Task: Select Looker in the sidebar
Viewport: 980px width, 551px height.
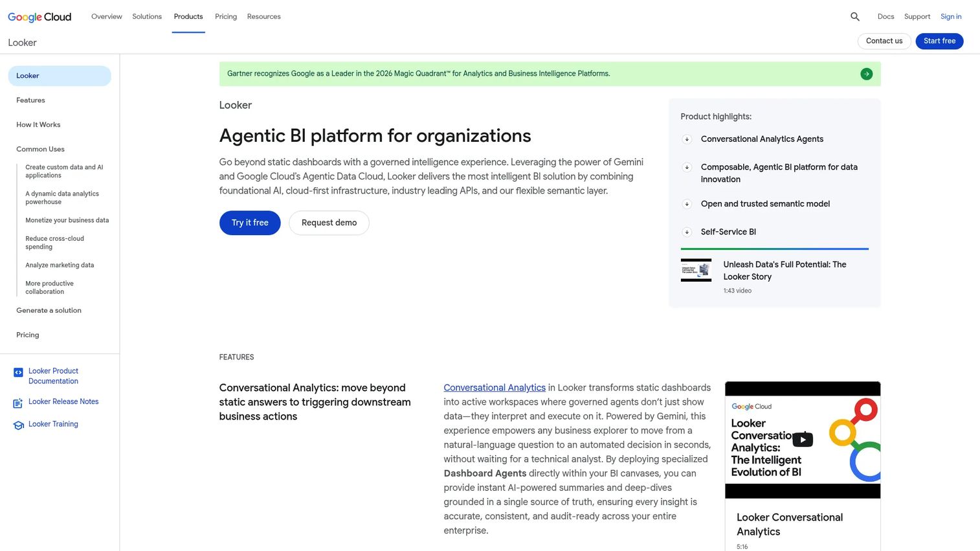Action: pyautogui.click(x=60, y=76)
